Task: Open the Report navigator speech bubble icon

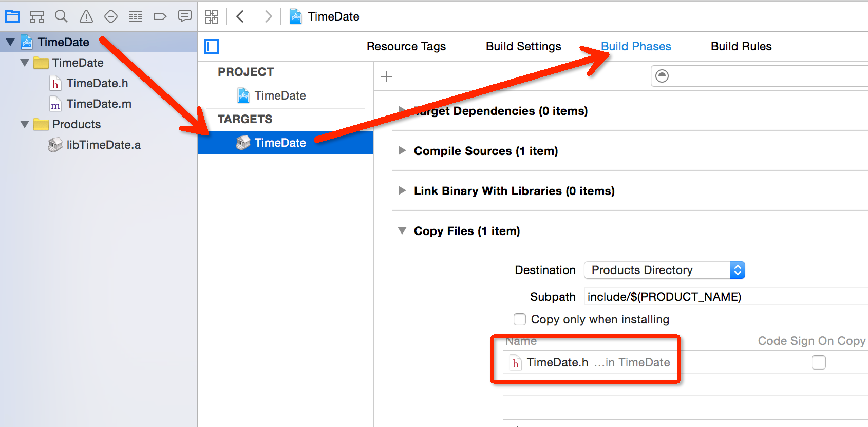Action: pos(184,16)
